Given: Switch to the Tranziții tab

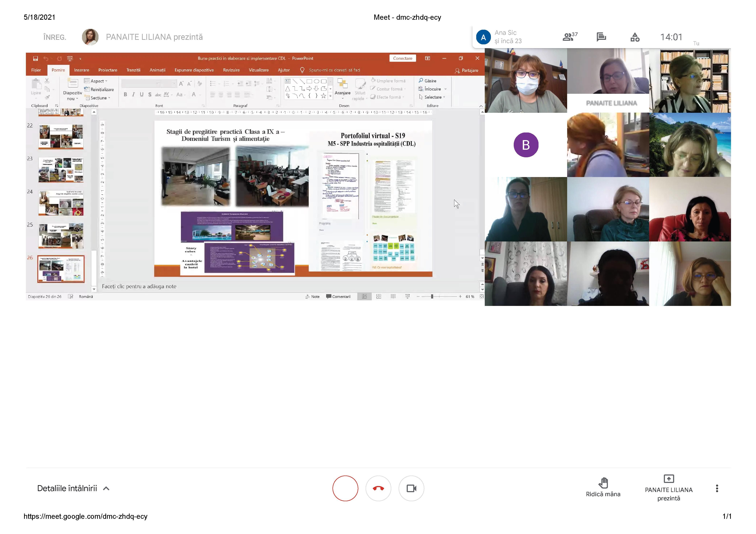Looking at the screenshot, I should (133, 70).
